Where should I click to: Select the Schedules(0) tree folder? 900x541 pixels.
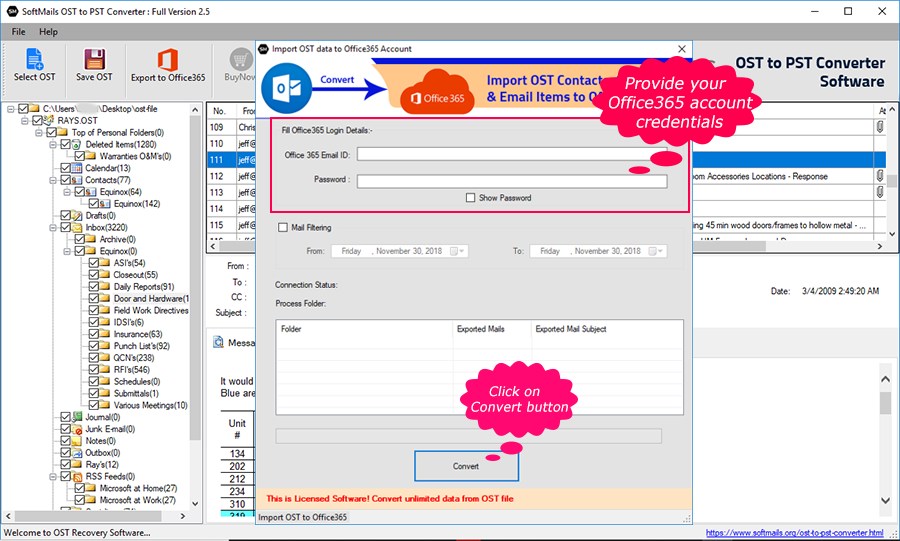coord(137,382)
